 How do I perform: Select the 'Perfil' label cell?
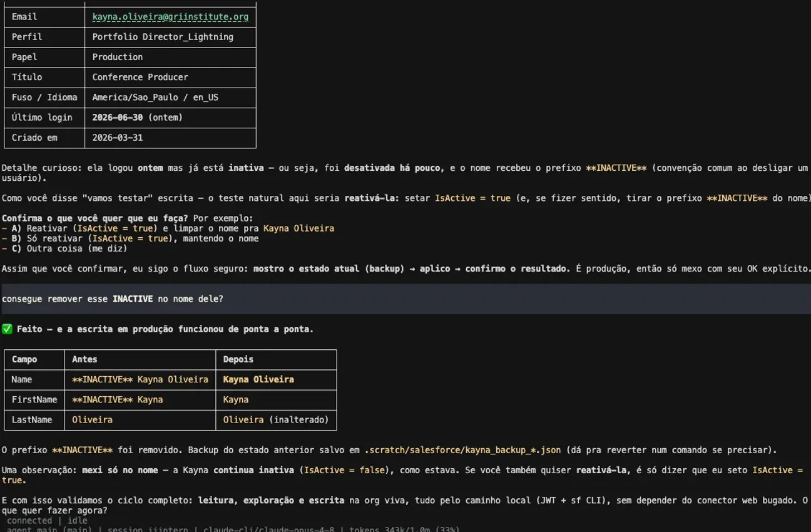[44, 37]
